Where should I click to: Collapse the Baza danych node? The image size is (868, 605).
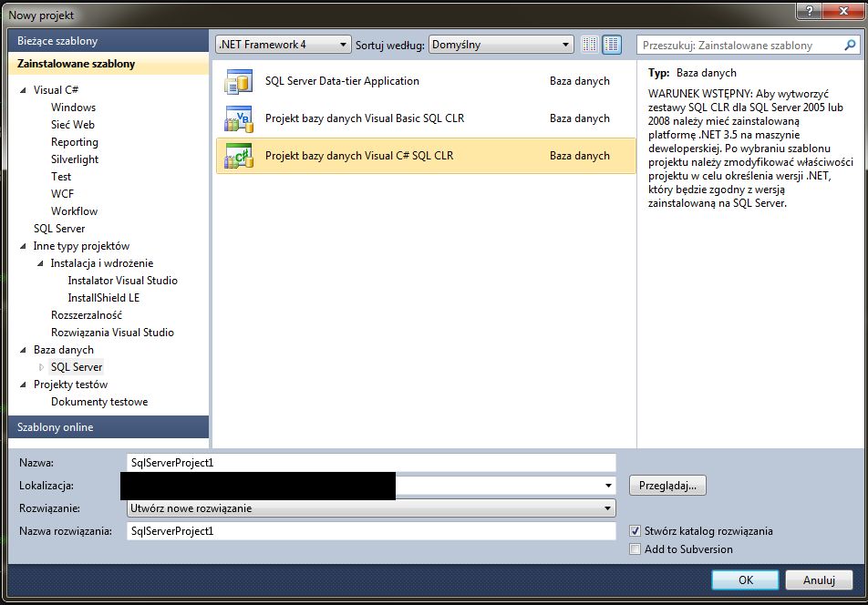pyautogui.click(x=24, y=350)
